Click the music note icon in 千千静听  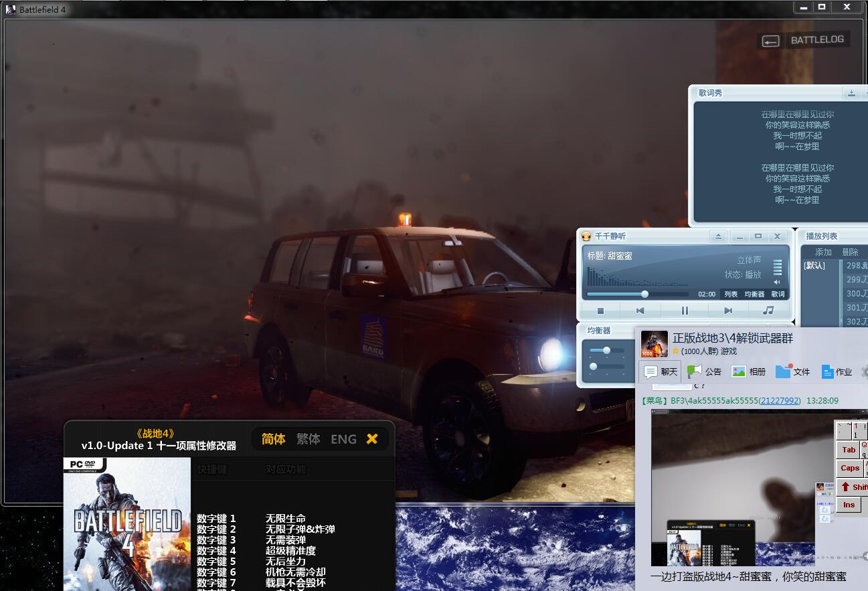click(x=768, y=311)
